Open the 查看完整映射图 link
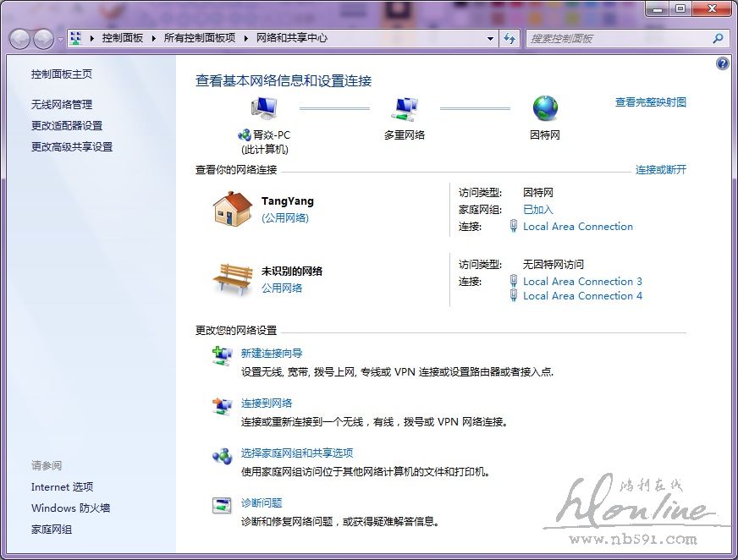 point(650,102)
